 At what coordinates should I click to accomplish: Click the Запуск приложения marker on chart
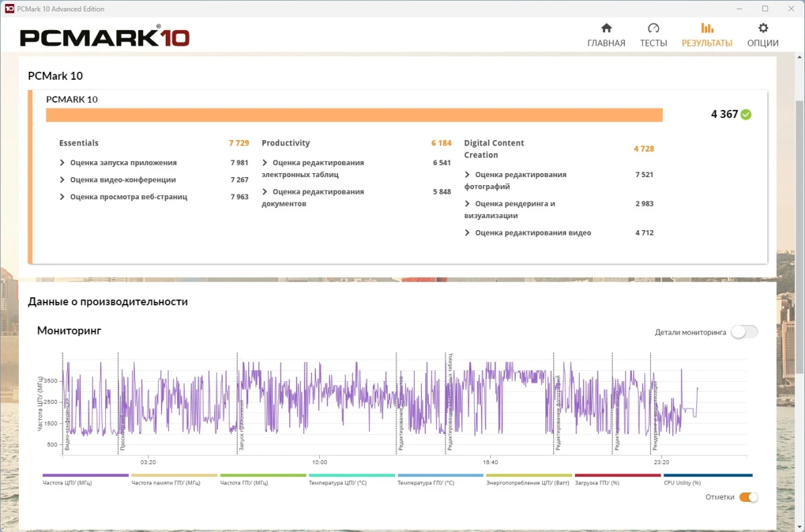click(x=241, y=425)
